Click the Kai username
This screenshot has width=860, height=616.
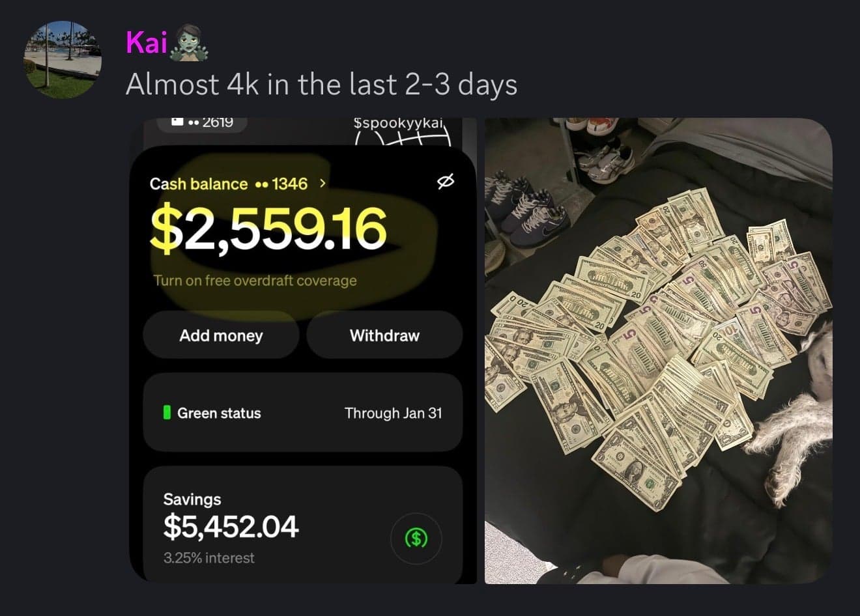click(146, 42)
